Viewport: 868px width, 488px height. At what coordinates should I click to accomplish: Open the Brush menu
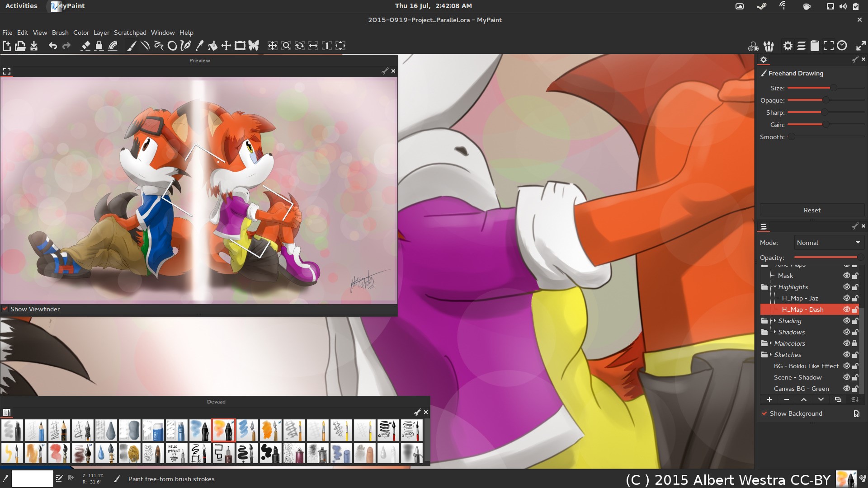tap(60, 33)
